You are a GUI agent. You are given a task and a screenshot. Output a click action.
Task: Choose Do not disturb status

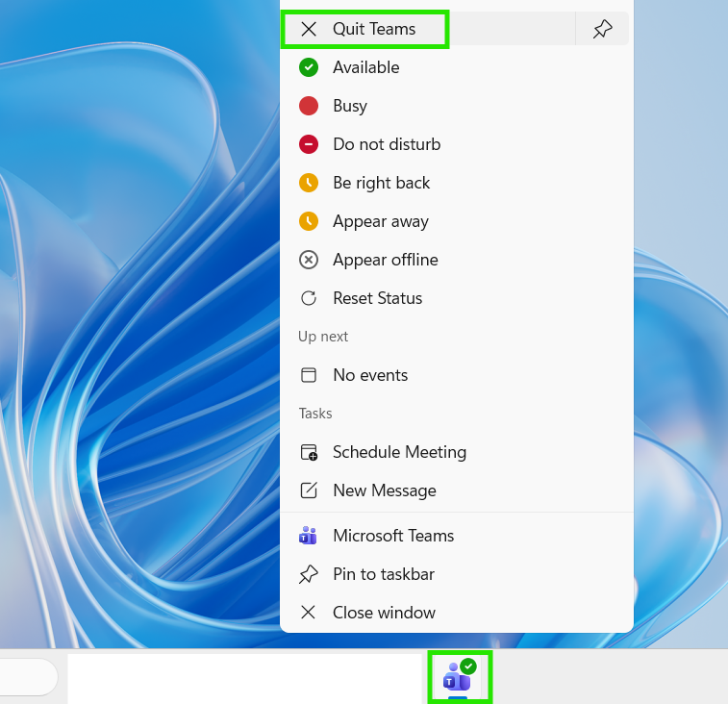(457, 144)
